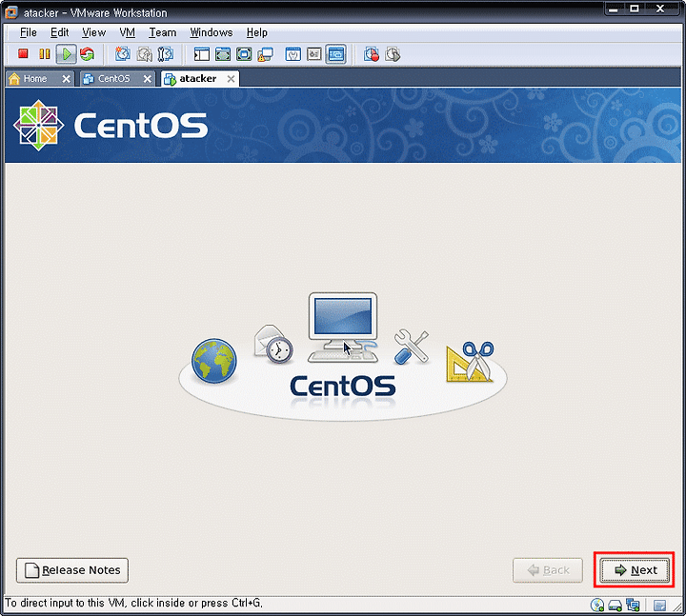Switch to the CentOS tab

pos(113,79)
